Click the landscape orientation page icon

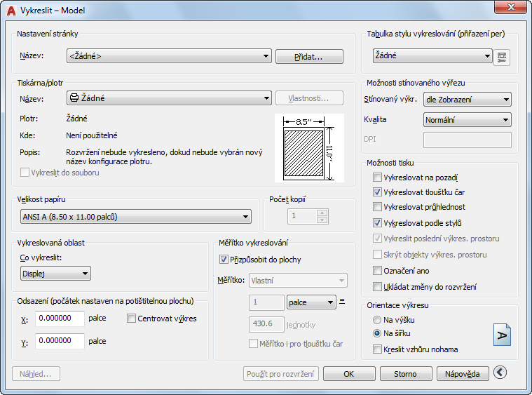tap(502, 335)
